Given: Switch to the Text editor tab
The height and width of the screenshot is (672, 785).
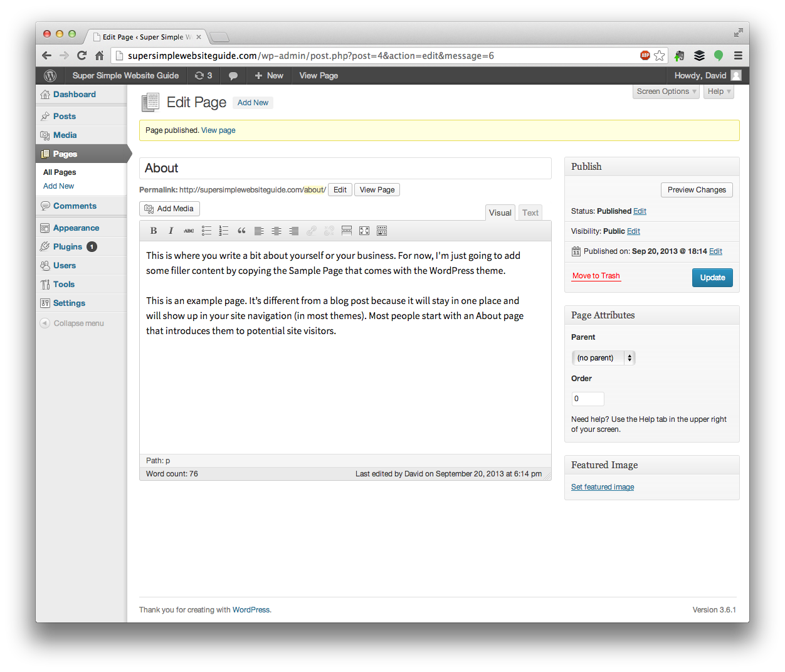Looking at the screenshot, I should [530, 213].
